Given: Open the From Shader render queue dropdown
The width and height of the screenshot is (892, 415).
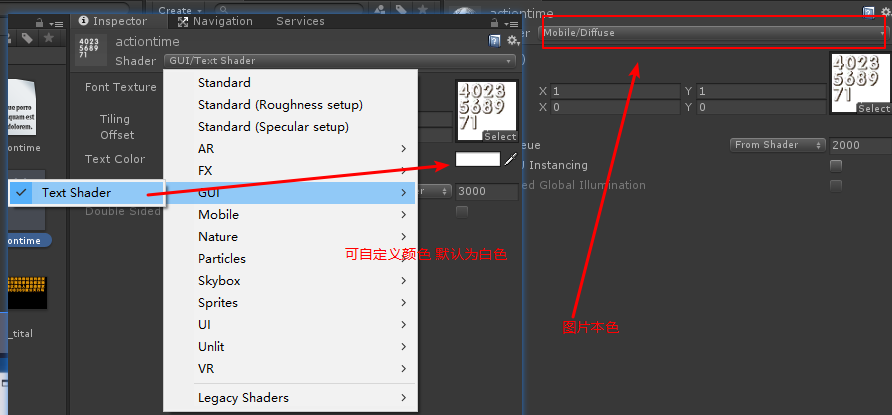Looking at the screenshot, I should click(776, 145).
